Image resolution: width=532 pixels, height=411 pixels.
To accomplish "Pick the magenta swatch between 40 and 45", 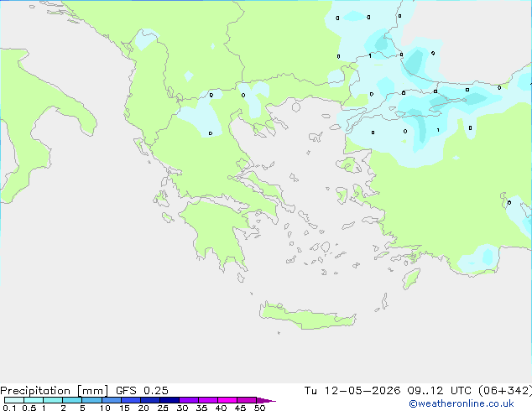I will click(227, 400).
